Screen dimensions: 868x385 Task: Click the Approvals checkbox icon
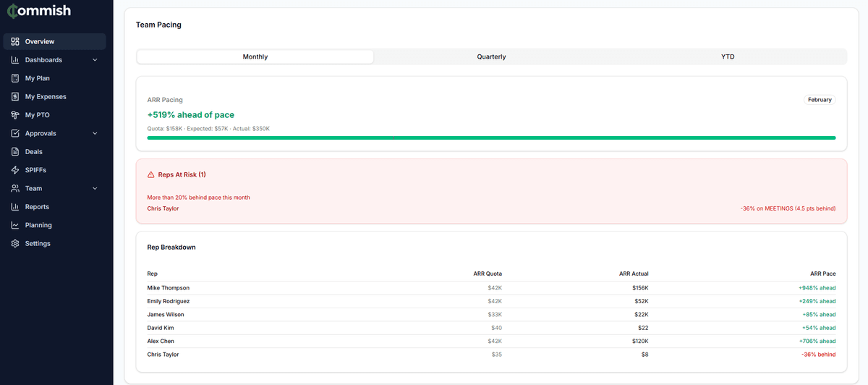tap(15, 133)
